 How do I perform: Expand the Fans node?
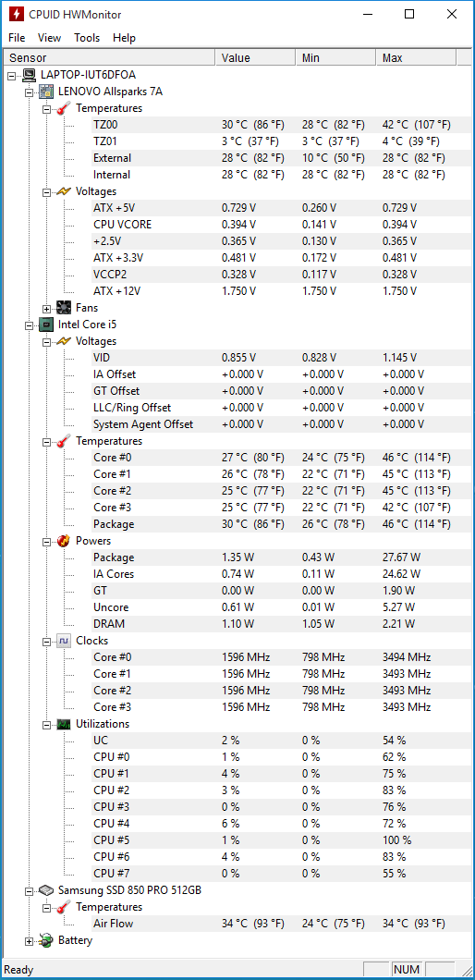(x=46, y=308)
